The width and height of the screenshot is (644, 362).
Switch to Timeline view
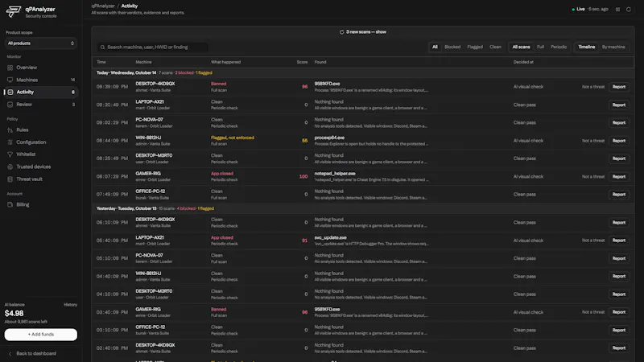587,47
